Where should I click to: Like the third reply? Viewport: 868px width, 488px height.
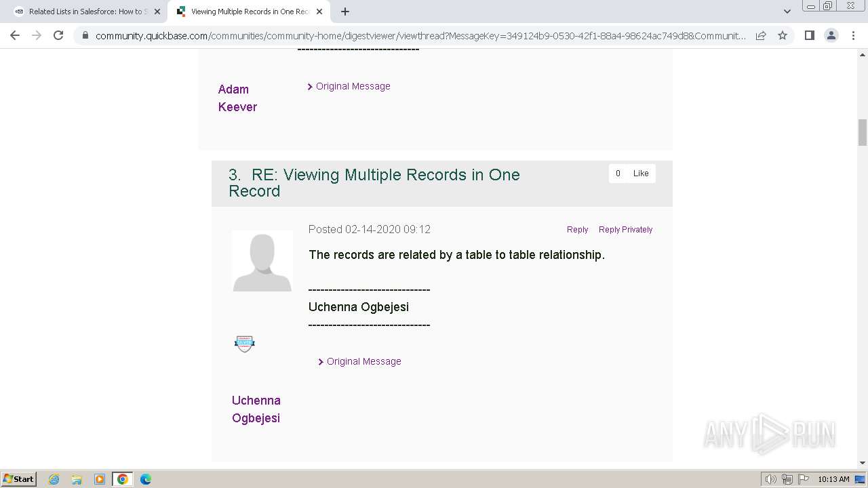pos(641,174)
